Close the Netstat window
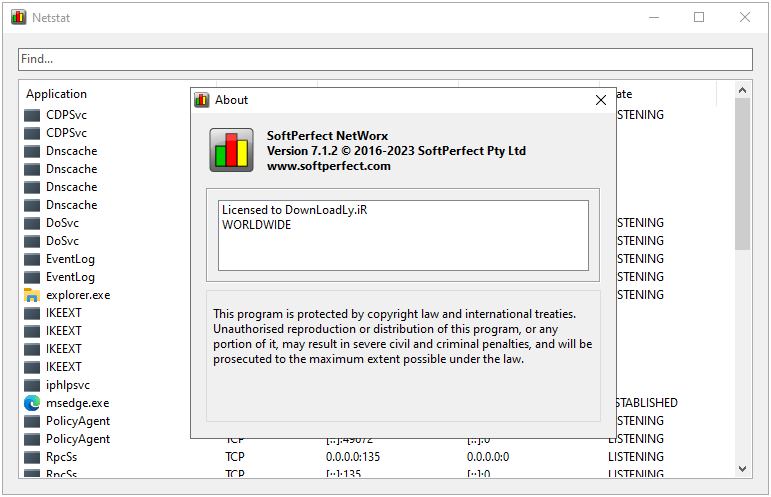 (744, 17)
